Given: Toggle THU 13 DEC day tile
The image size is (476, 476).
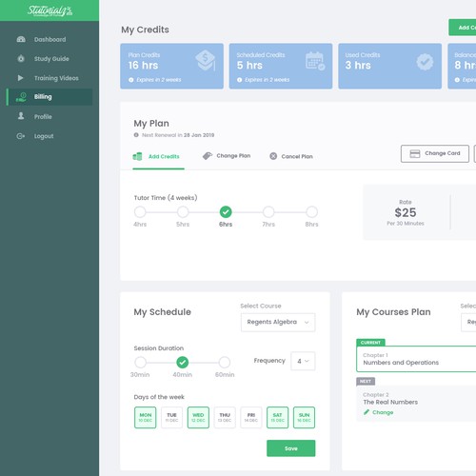Looking at the screenshot, I should tap(225, 417).
